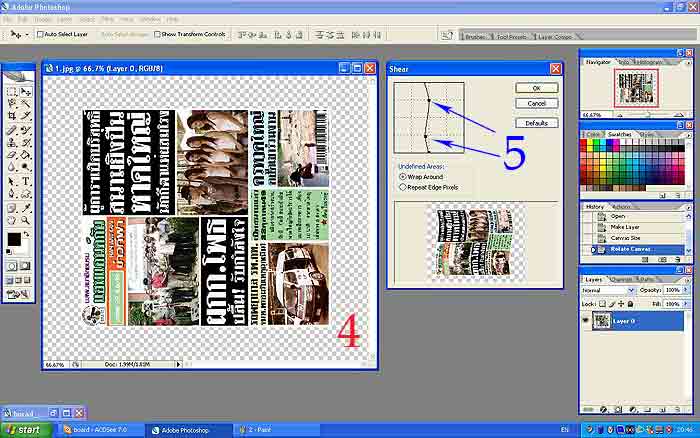Enable the Auto Select Layer checkbox

tap(40, 34)
